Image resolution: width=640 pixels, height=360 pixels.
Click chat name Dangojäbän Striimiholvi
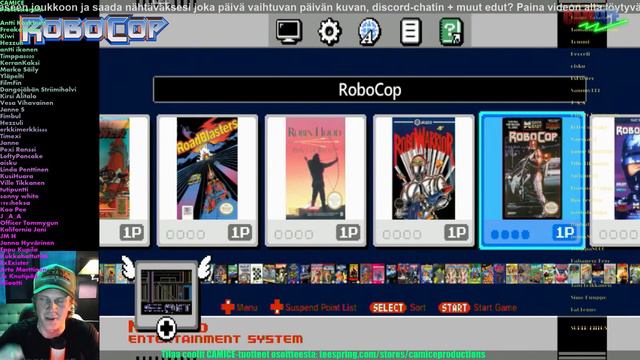pos(38,89)
